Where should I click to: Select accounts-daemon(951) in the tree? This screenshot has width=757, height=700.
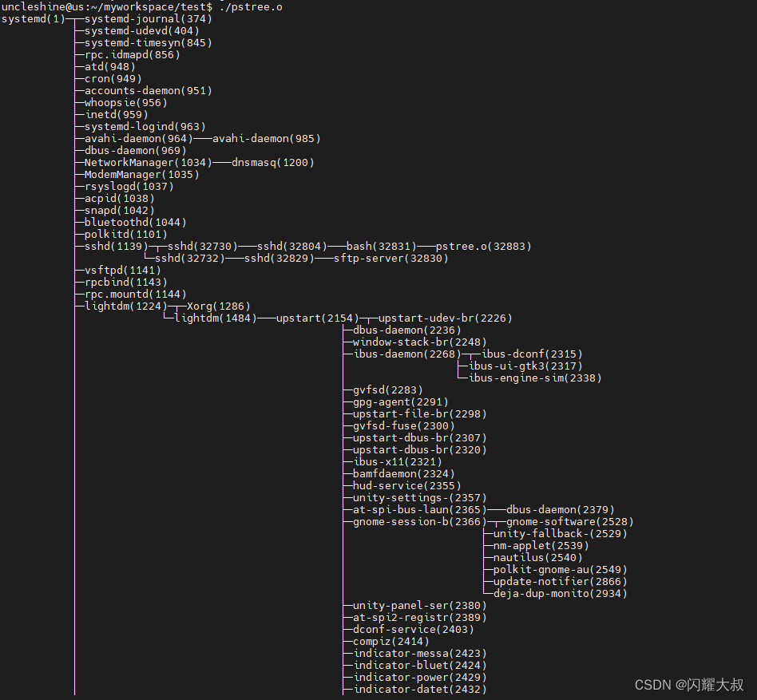click(149, 91)
